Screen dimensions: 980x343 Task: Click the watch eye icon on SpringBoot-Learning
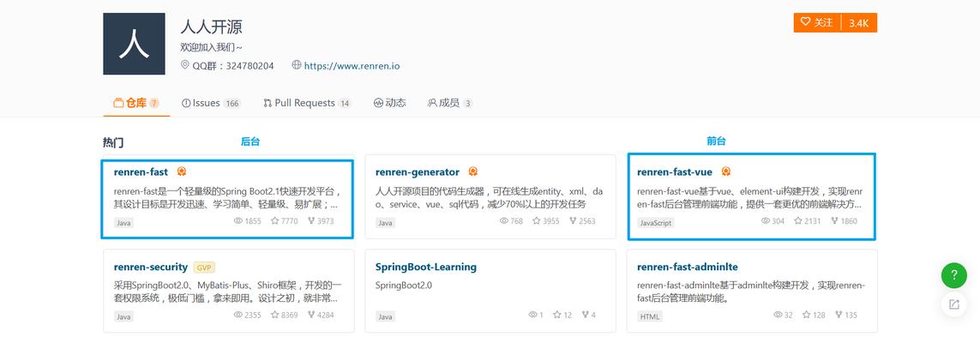pyautogui.click(x=532, y=315)
